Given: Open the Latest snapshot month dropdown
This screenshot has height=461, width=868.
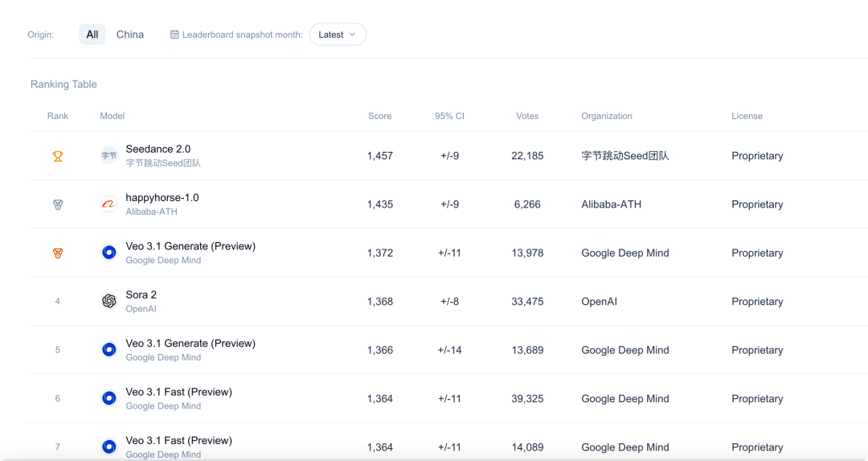Looking at the screenshot, I should pyautogui.click(x=338, y=35).
